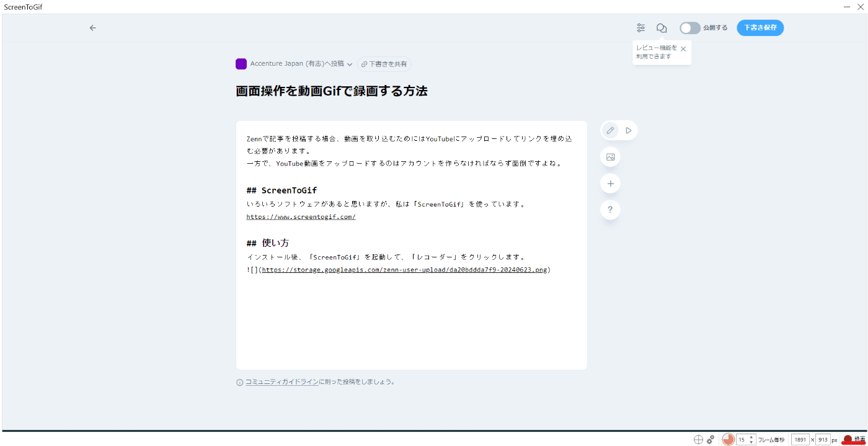
Task: Place cursor in the '## 使い方' heading
Action: coord(267,243)
